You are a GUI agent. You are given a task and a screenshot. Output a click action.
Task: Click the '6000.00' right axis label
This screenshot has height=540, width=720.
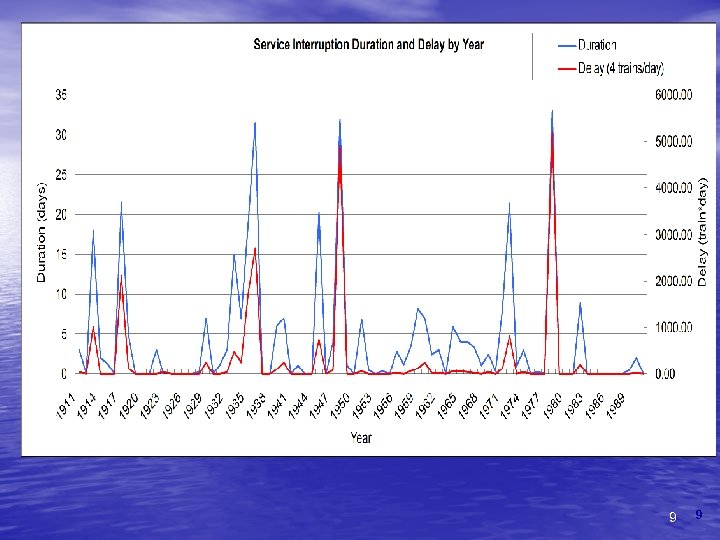click(674, 95)
